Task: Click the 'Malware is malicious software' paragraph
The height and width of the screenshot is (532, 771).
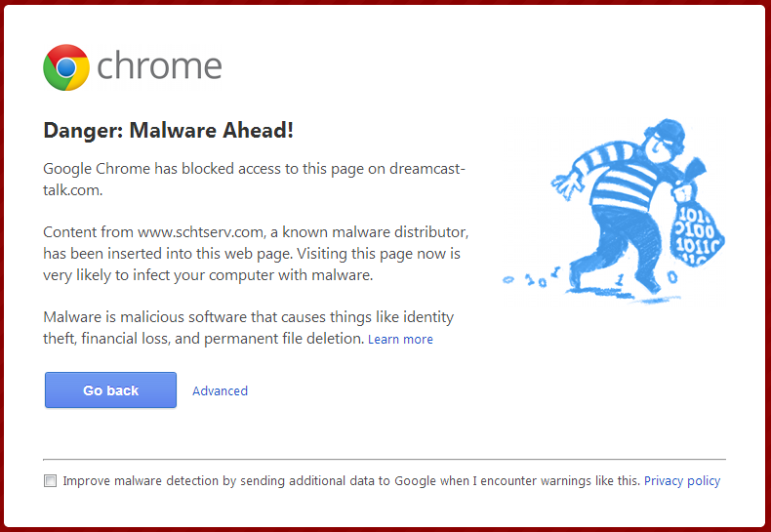Action: tap(248, 327)
